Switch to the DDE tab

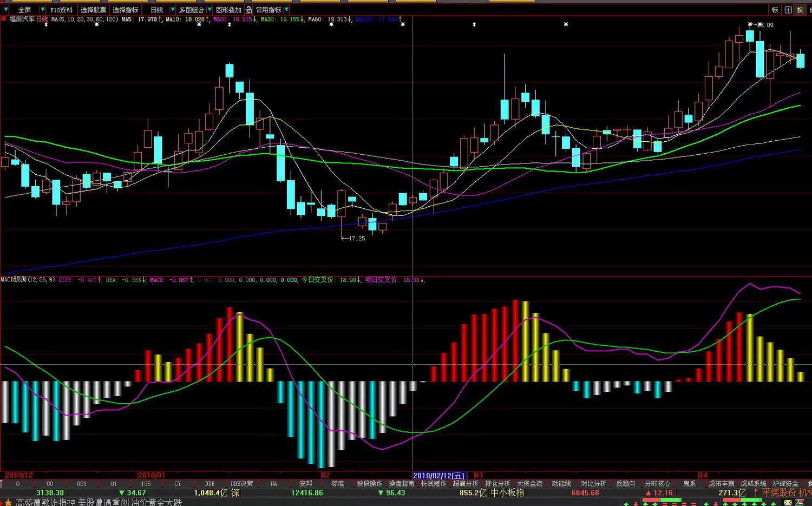[209, 484]
